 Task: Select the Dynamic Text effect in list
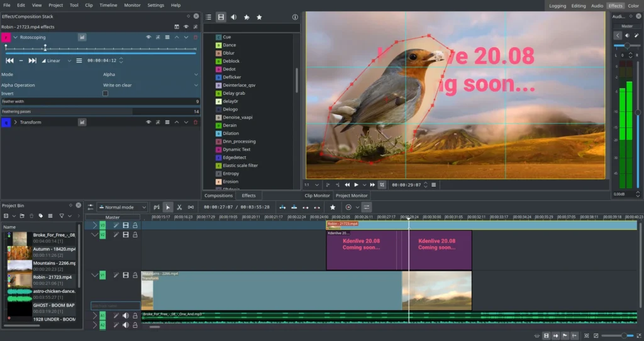[236, 149]
